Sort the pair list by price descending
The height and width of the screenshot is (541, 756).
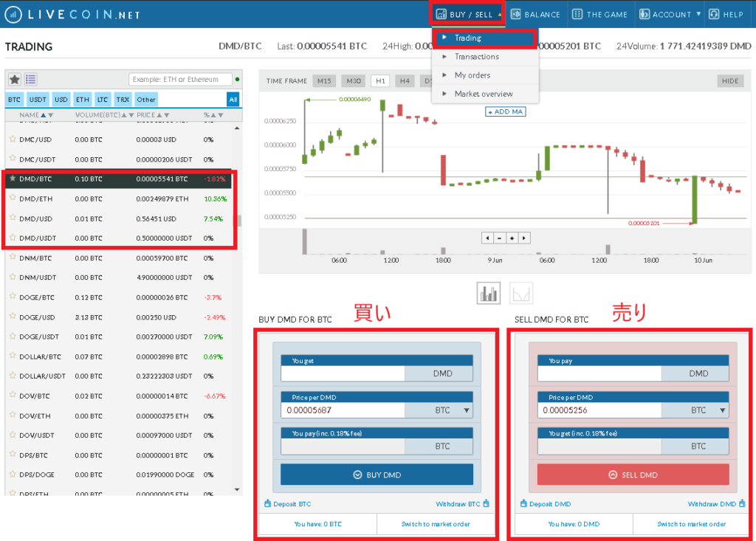pyautogui.click(x=167, y=115)
